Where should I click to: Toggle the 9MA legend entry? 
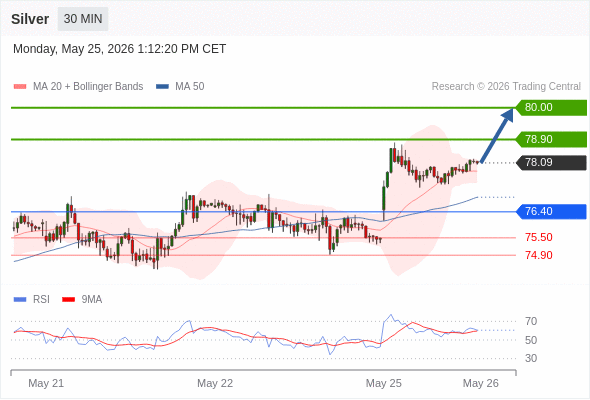pos(82,300)
